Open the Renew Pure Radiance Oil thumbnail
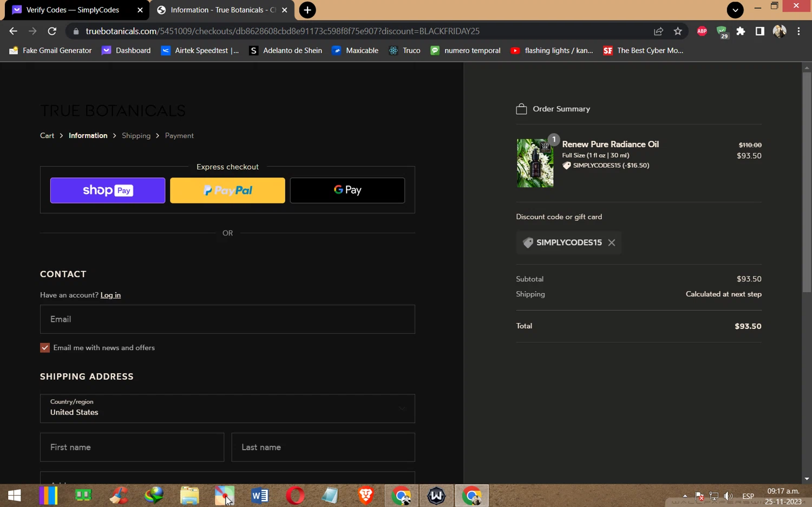 click(535, 163)
